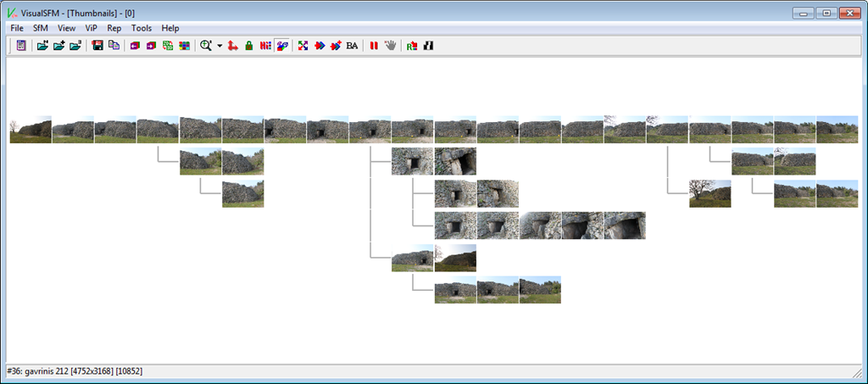Toggle the green lock icon
The image size is (868, 384).
(x=249, y=45)
